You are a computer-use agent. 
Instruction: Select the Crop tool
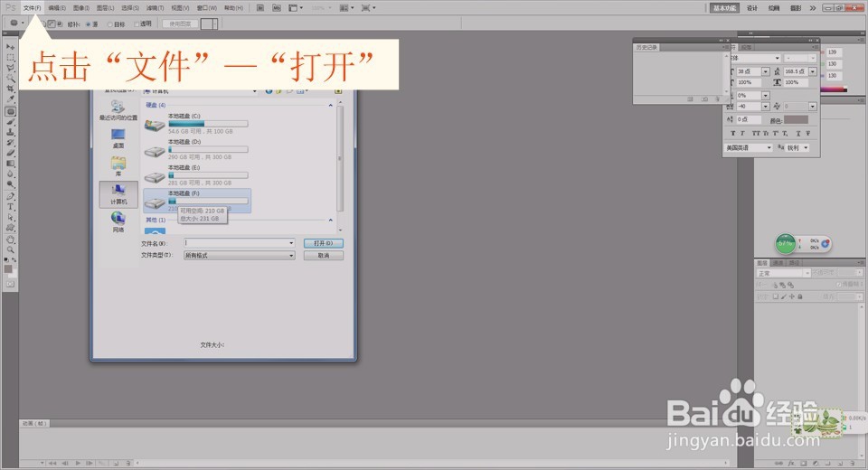(10, 89)
